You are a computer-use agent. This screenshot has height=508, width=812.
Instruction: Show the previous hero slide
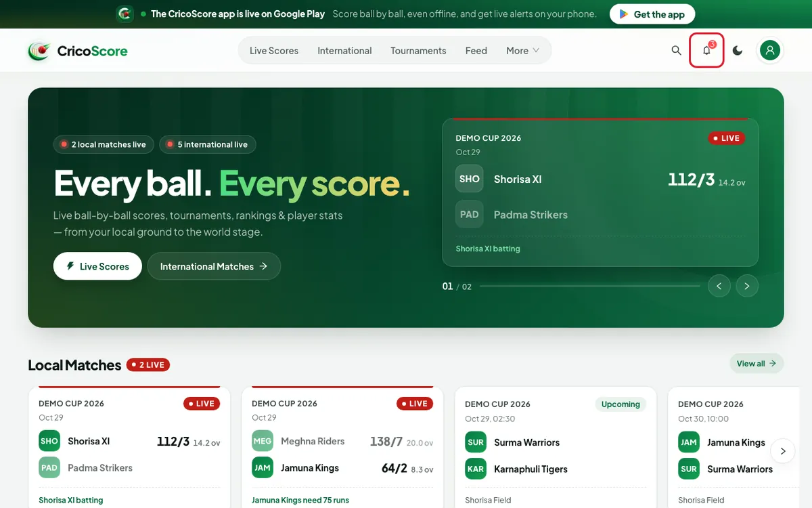(719, 287)
